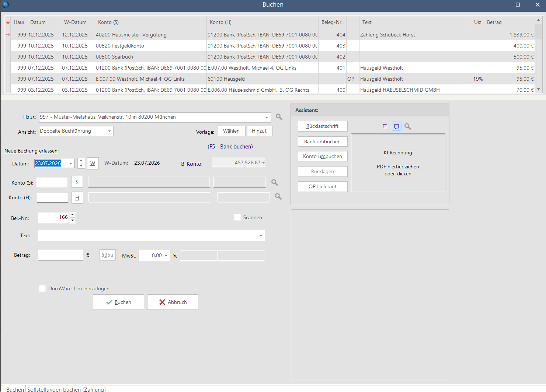Click the Bank umbuchen button
Viewport: 546px width, 392px height.
[323, 141]
